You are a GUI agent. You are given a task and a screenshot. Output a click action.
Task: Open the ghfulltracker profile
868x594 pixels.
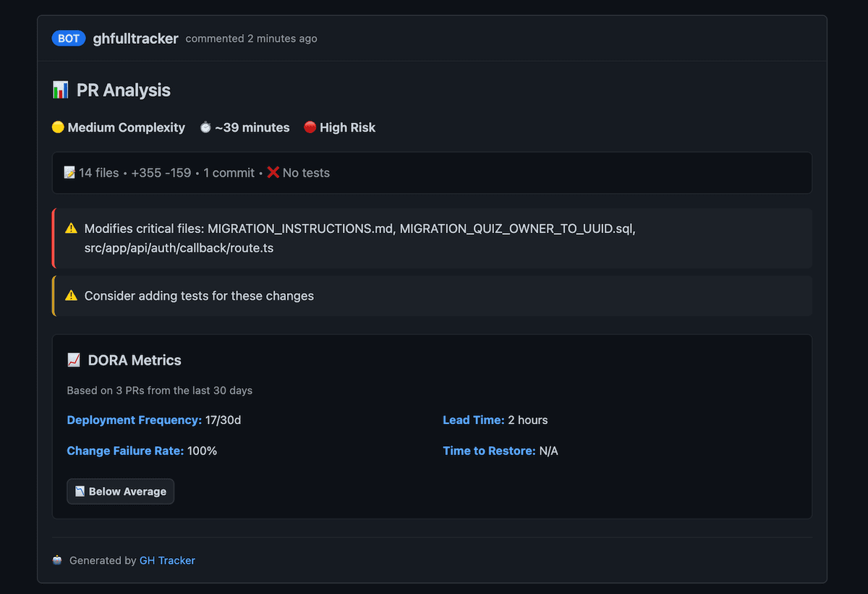135,38
